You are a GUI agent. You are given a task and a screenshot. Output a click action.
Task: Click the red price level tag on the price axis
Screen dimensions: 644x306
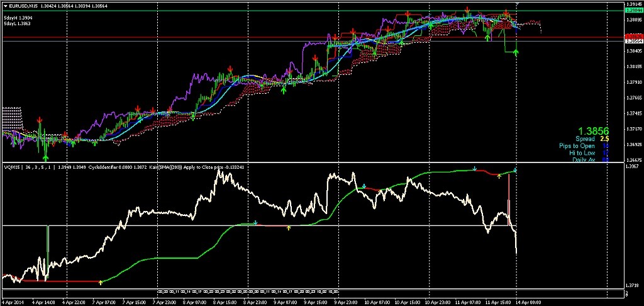click(x=631, y=37)
